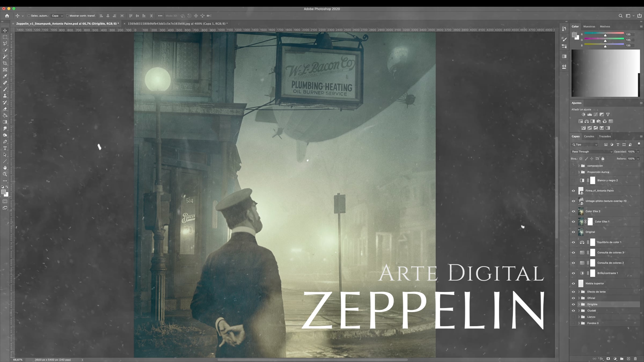Hide the Niebla superior layer
644x362 pixels.
click(573, 283)
